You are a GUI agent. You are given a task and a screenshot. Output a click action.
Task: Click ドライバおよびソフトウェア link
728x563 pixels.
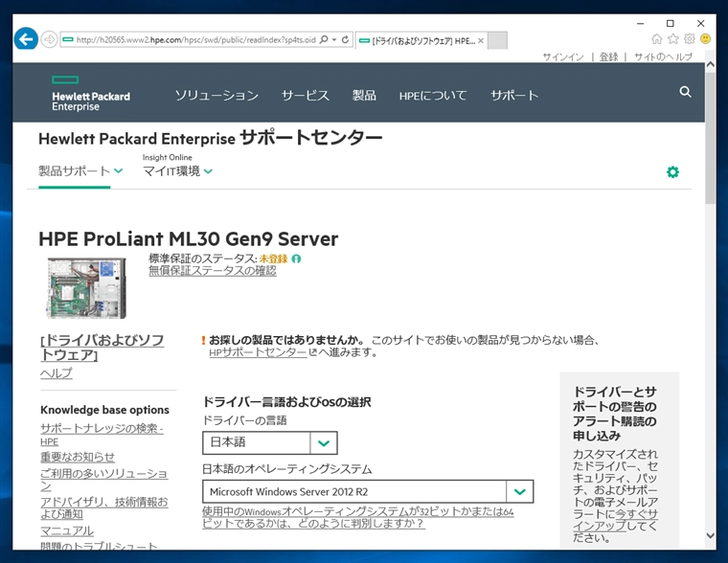102,348
